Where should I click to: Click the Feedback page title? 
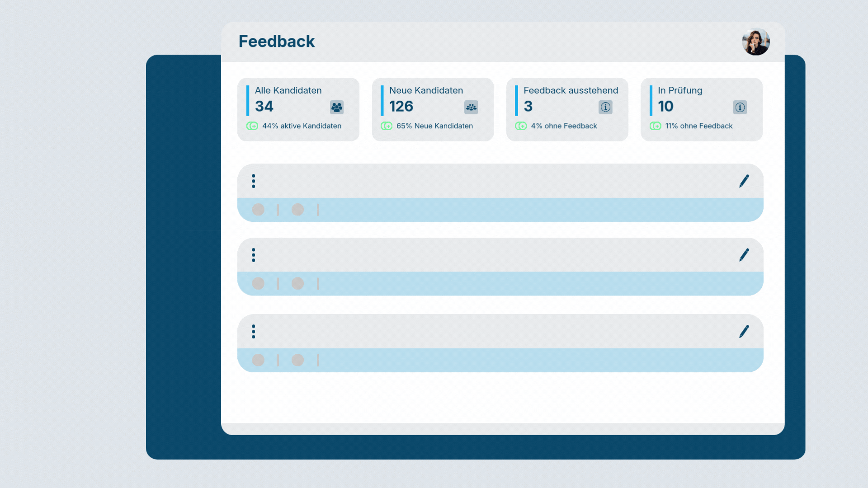pos(276,42)
